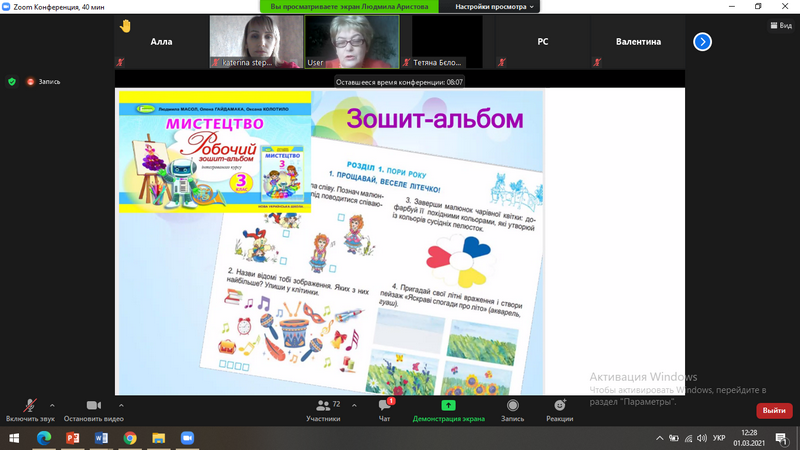Image resolution: width=800 pixels, height=450 pixels.
Task: Select Валентина participant tile
Action: (x=638, y=42)
